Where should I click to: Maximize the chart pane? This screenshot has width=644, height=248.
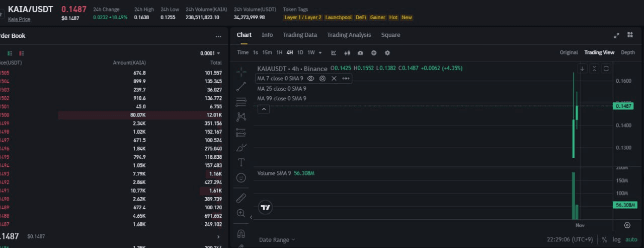(606, 69)
